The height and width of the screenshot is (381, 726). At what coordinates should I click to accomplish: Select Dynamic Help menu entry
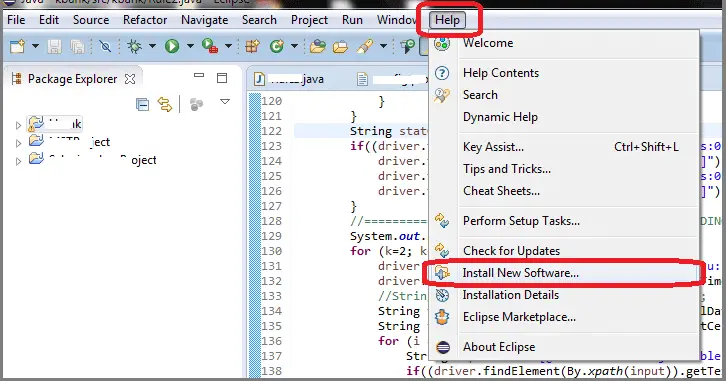pos(564,117)
